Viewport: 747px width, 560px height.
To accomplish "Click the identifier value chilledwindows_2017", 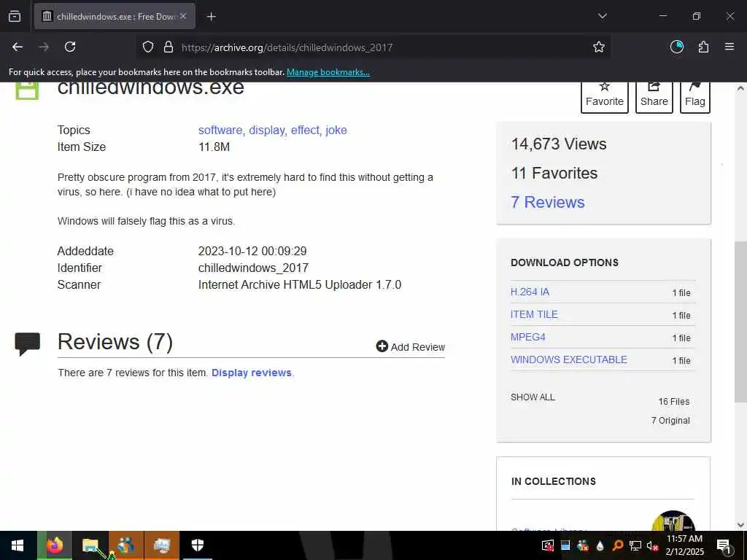I will (x=253, y=268).
